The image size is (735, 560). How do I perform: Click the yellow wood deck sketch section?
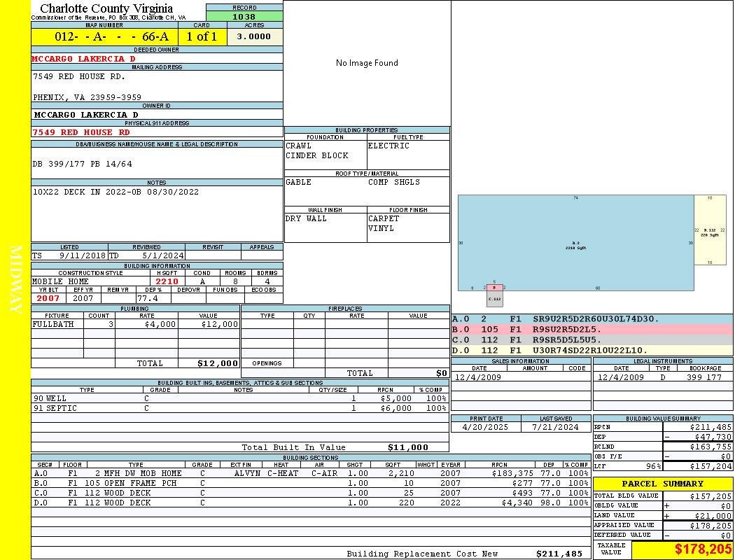pyautogui.click(x=710, y=230)
